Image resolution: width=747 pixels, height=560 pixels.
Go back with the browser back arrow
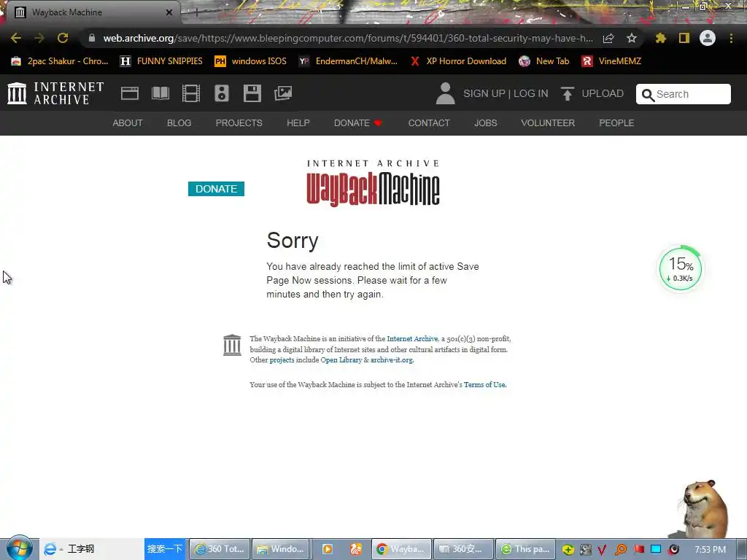pyautogui.click(x=16, y=38)
